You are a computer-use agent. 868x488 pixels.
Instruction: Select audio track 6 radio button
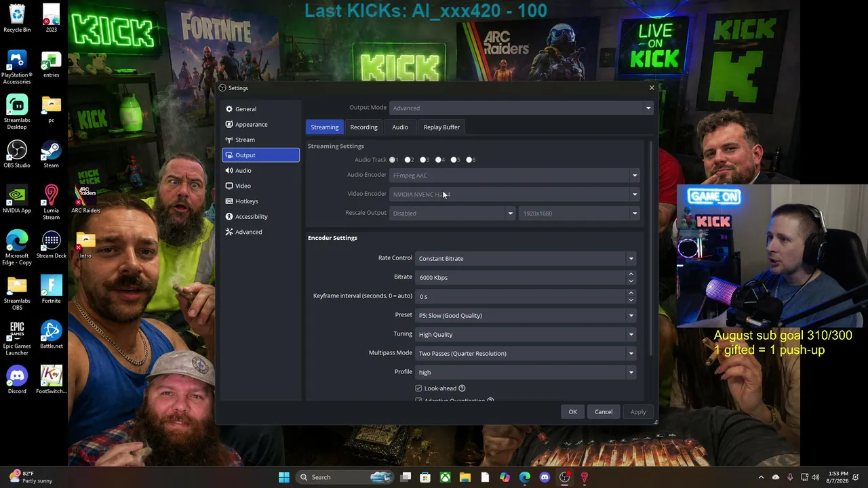[x=469, y=160]
